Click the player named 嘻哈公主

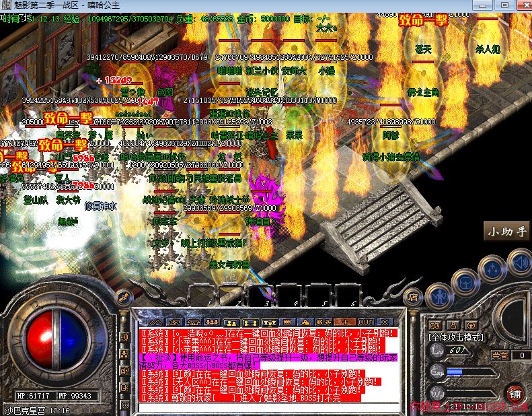(262, 136)
